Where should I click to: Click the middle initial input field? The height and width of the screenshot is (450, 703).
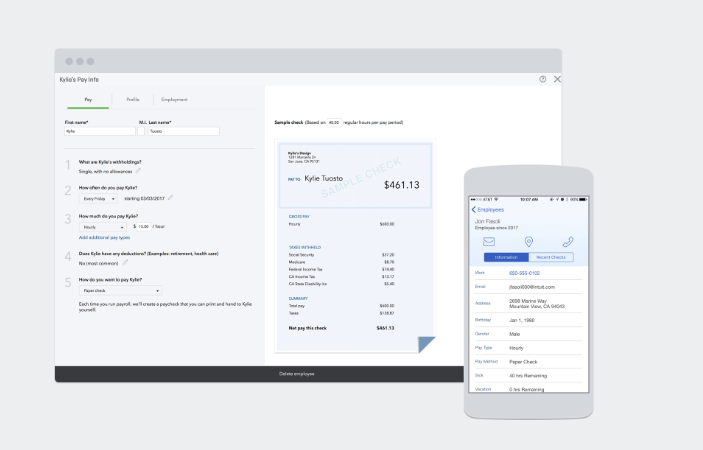pos(141,131)
